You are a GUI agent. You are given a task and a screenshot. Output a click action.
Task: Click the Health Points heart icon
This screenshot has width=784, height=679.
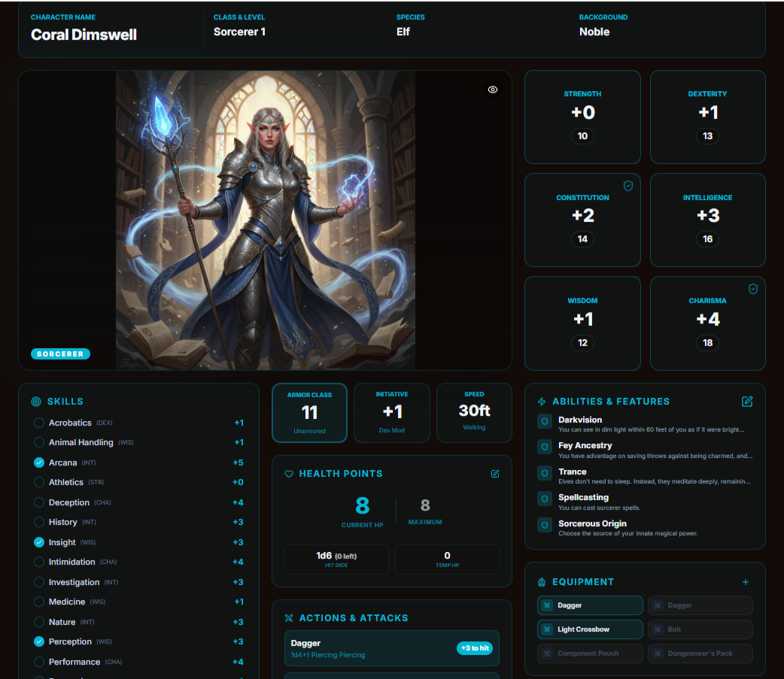click(x=288, y=474)
